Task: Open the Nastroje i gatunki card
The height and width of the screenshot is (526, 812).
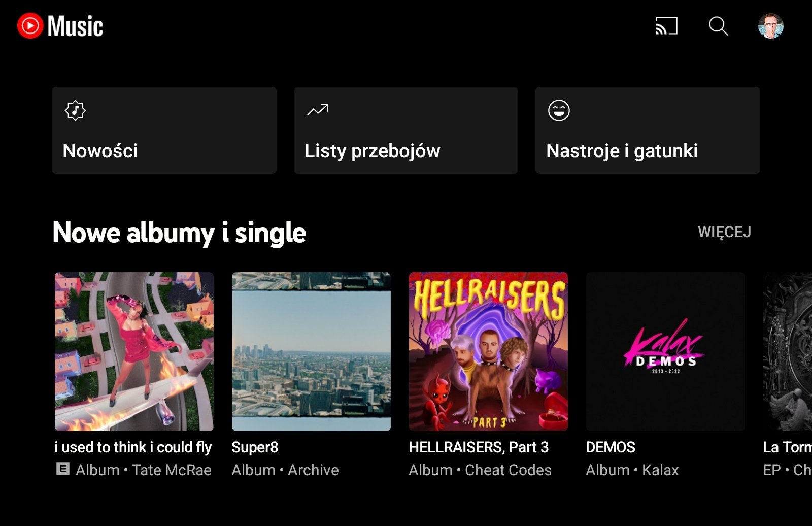Action: [648, 130]
